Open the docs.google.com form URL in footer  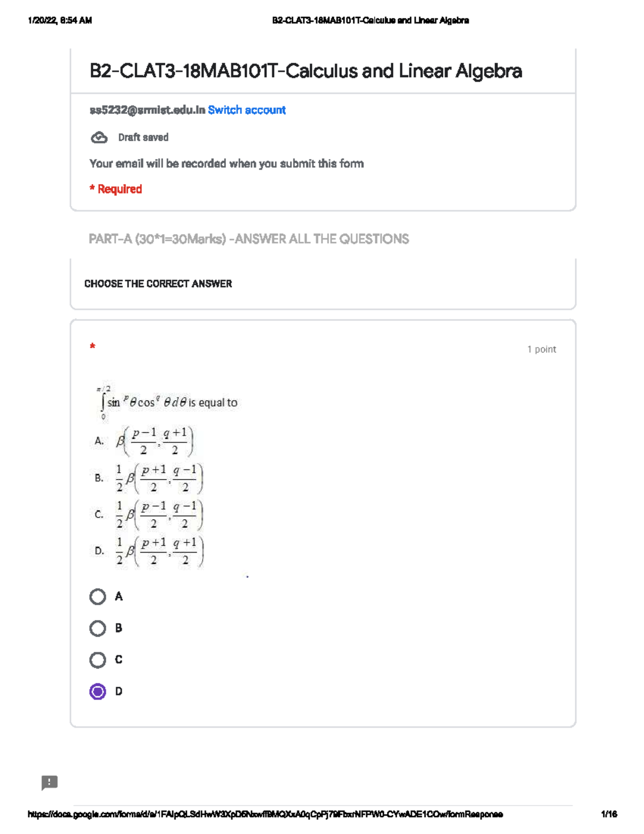(x=265, y=814)
